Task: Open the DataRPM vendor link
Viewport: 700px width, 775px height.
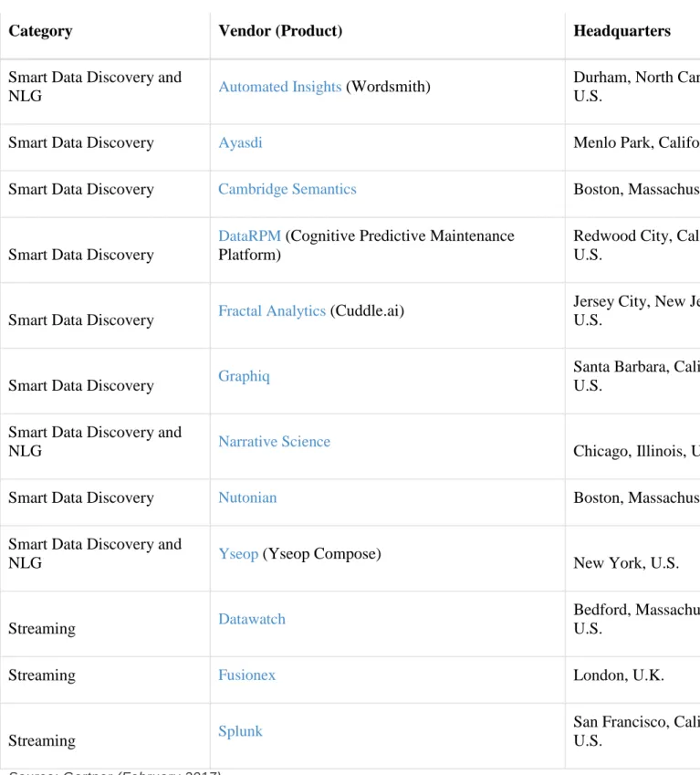Action: [x=249, y=236]
